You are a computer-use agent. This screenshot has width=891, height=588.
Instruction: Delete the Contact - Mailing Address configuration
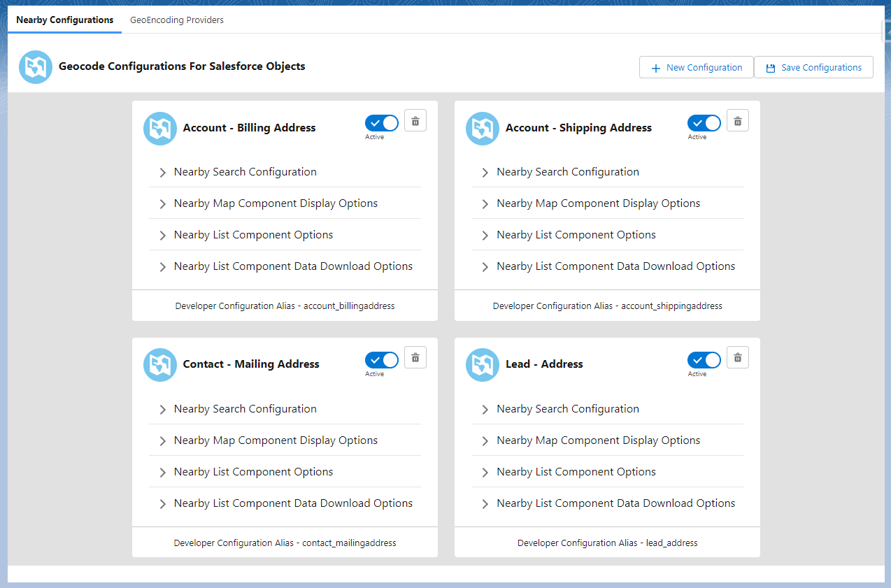click(x=415, y=357)
